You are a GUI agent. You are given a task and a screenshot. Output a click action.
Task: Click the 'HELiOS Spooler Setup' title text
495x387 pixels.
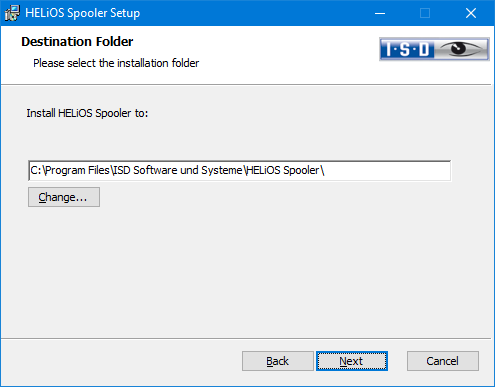click(83, 13)
